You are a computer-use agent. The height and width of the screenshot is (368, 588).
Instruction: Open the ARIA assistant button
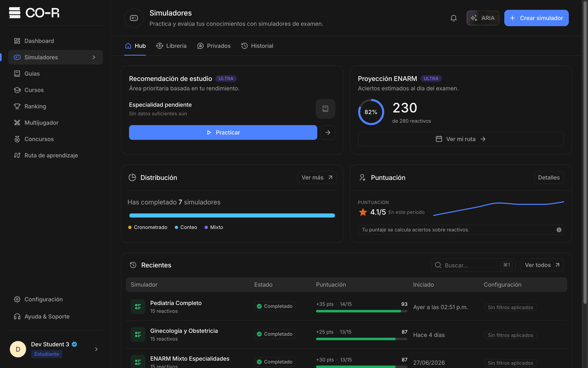click(483, 18)
